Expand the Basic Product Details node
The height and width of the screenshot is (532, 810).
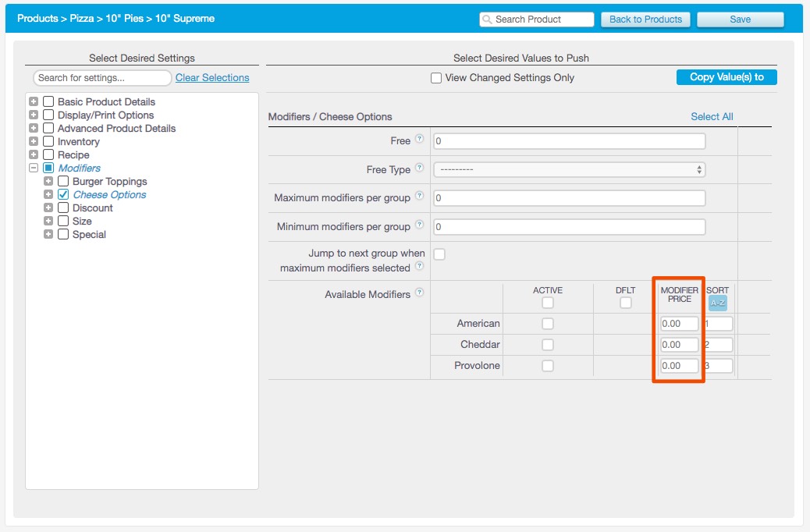coord(34,102)
